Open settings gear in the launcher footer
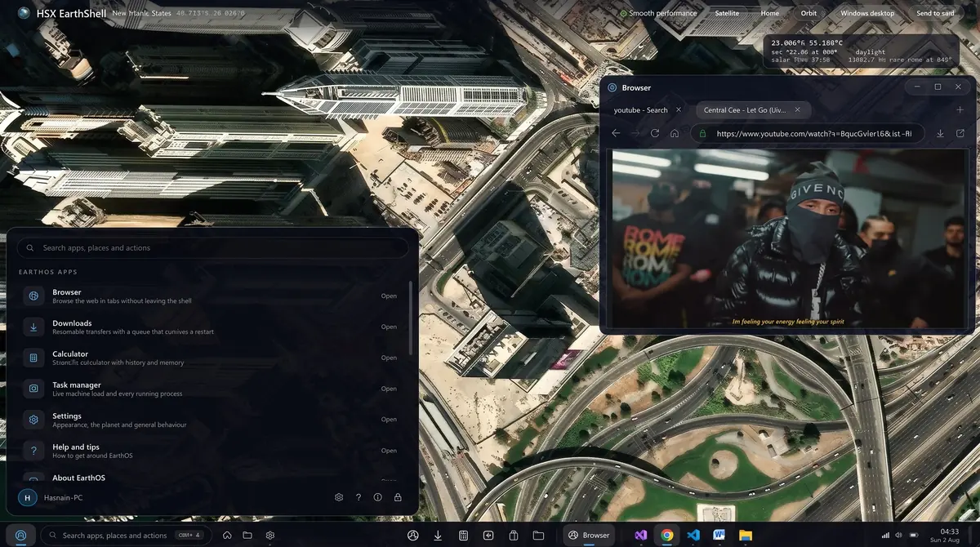980x547 pixels. (339, 497)
